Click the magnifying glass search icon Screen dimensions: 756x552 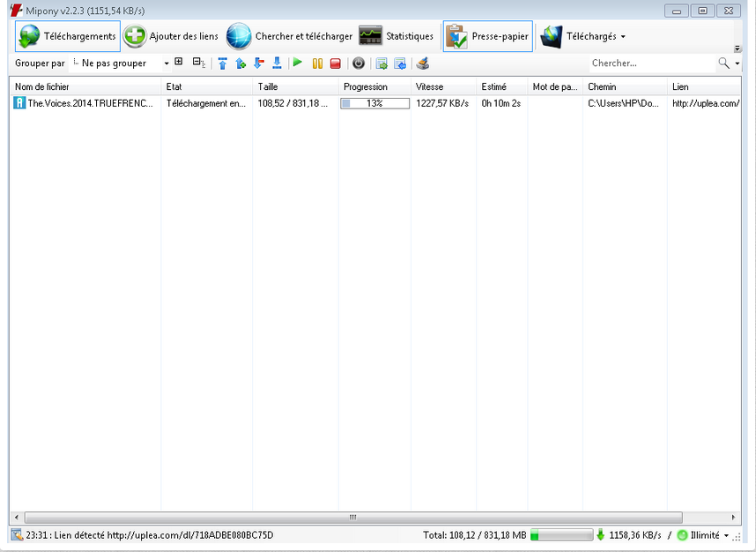(723, 63)
